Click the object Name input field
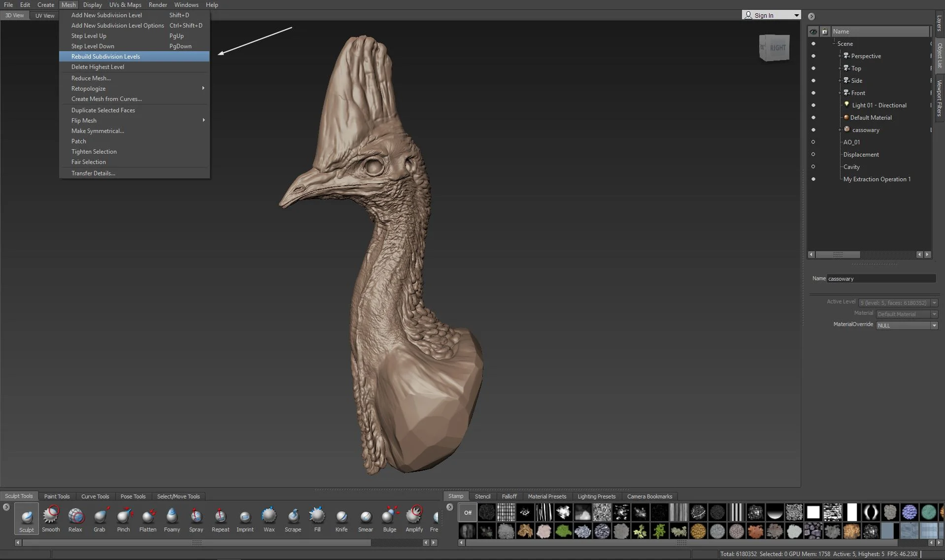The width and height of the screenshot is (945, 560). 880,279
